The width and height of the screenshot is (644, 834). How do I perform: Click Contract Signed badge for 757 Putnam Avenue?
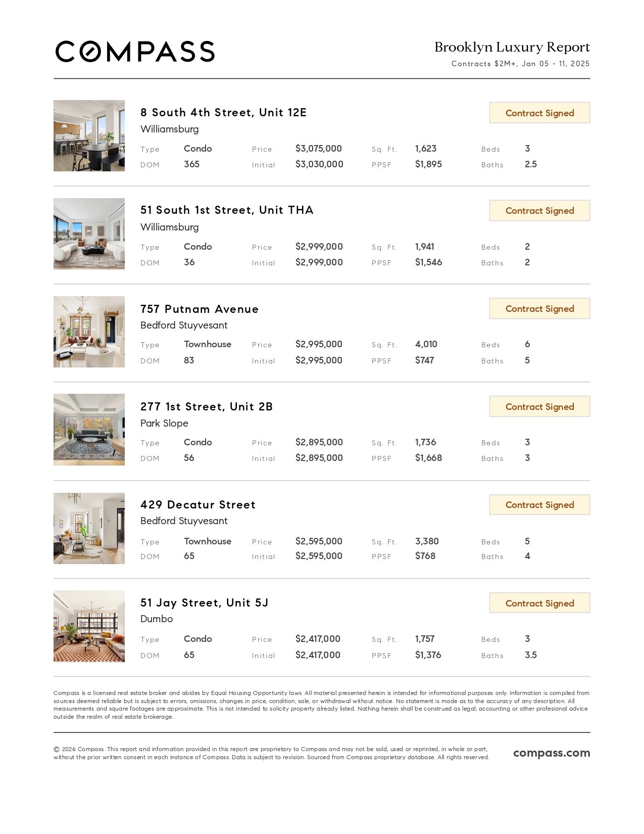click(x=539, y=309)
